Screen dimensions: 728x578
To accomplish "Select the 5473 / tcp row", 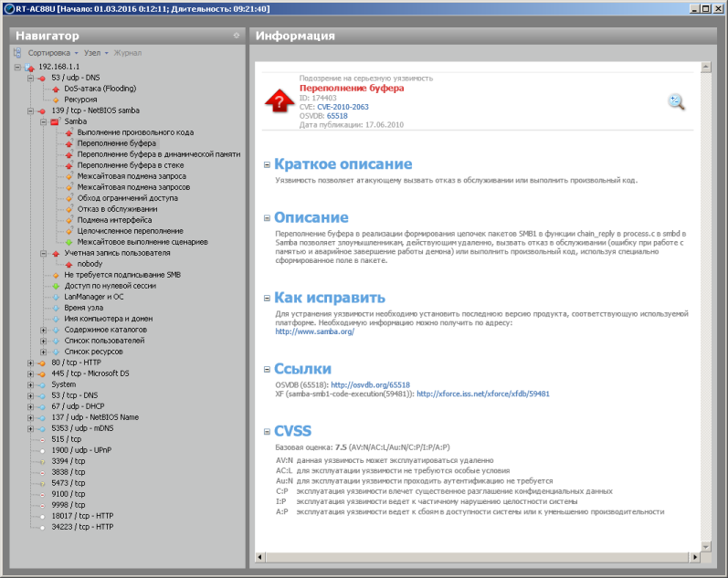I will point(69,483).
